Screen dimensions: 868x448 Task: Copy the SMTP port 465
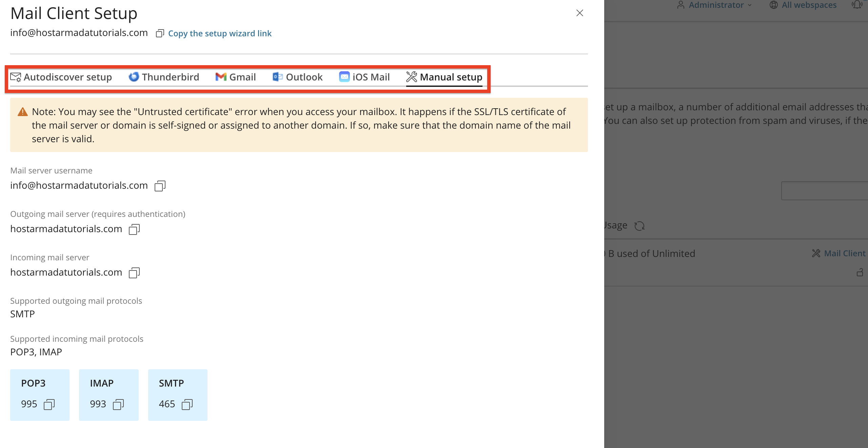187,404
